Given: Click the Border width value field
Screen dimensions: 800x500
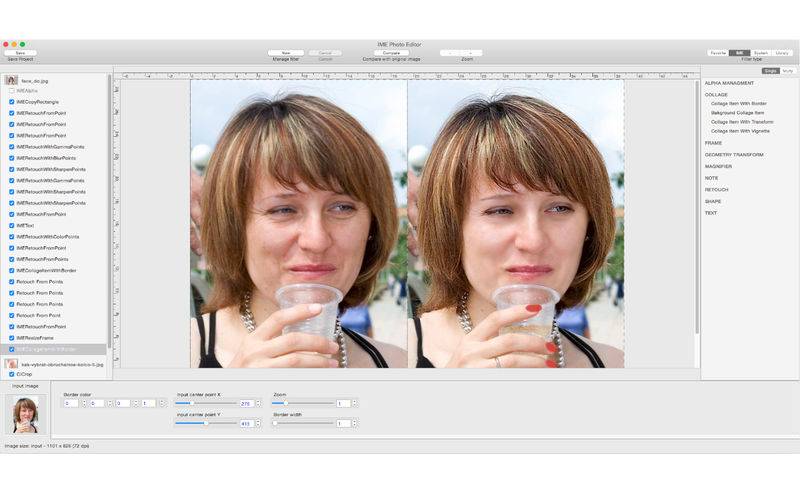Looking at the screenshot, I should point(343,423).
